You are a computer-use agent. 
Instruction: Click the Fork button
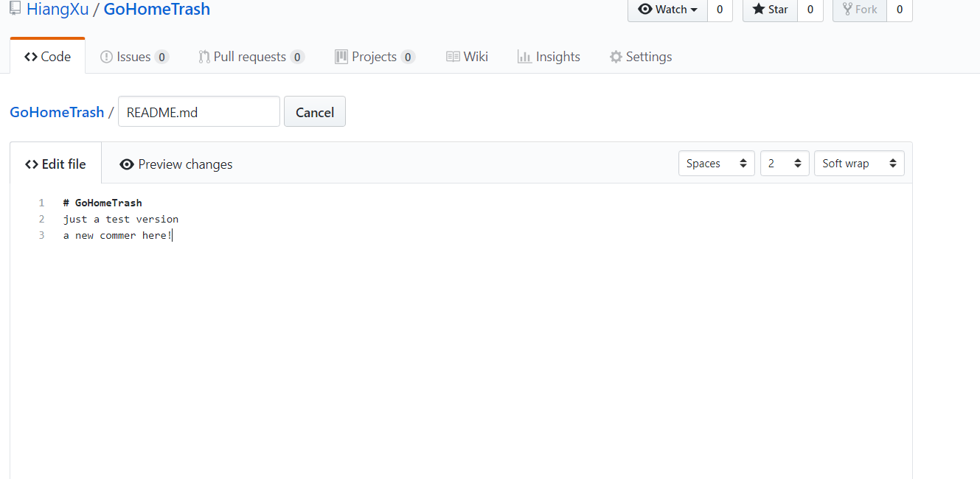coord(860,10)
